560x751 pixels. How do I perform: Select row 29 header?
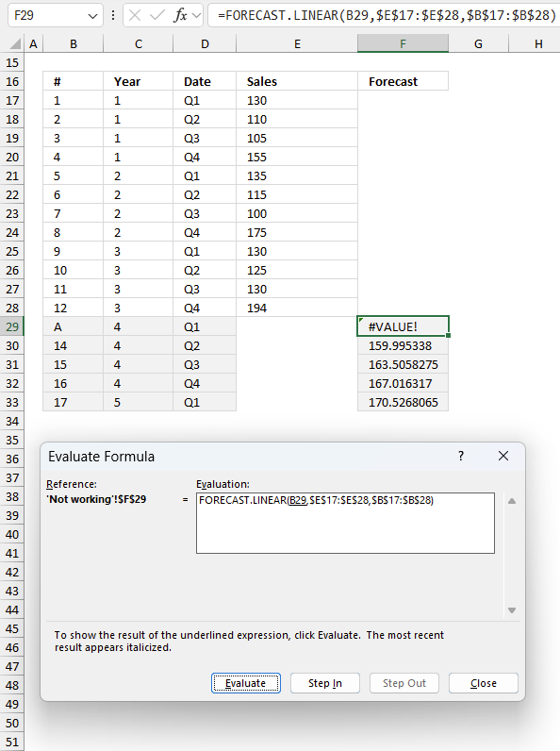pyautogui.click(x=12, y=326)
